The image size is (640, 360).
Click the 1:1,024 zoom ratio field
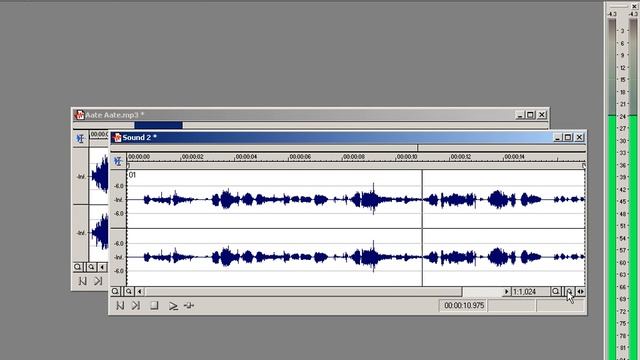(531, 291)
